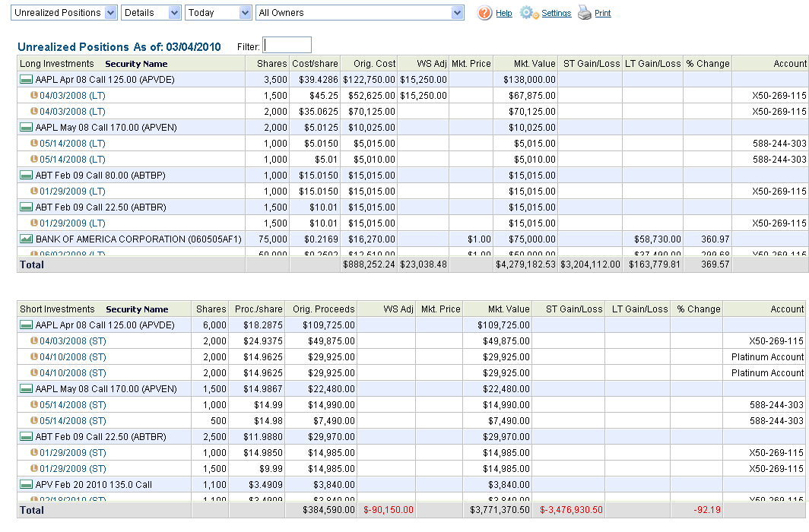Image resolution: width=809 pixels, height=532 pixels.
Task: Click clock icon beside 05/14/2008 (ST) 500 shares
Action: click(34, 420)
